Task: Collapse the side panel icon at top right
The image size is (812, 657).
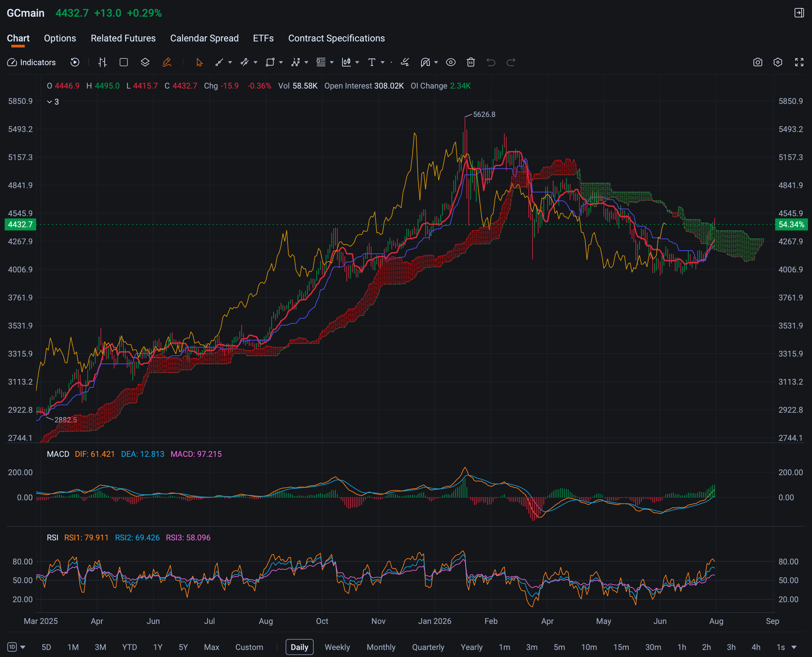Action: (x=799, y=13)
